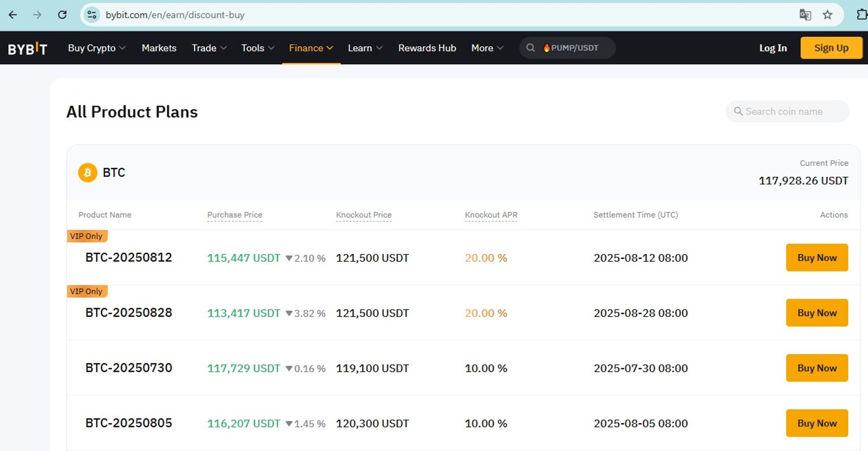Open the Markets page
The image size is (868, 451).
click(x=159, y=48)
